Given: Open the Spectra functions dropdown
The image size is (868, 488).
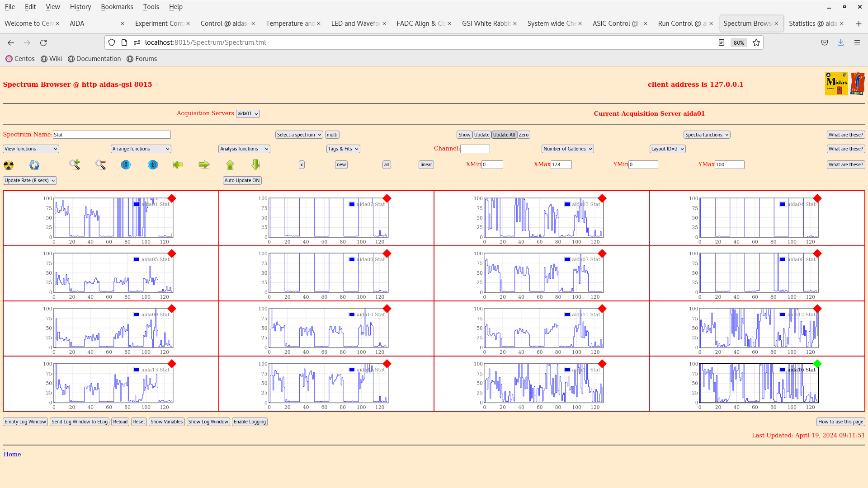Looking at the screenshot, I should pyautogui.click(x=707, y=135).
